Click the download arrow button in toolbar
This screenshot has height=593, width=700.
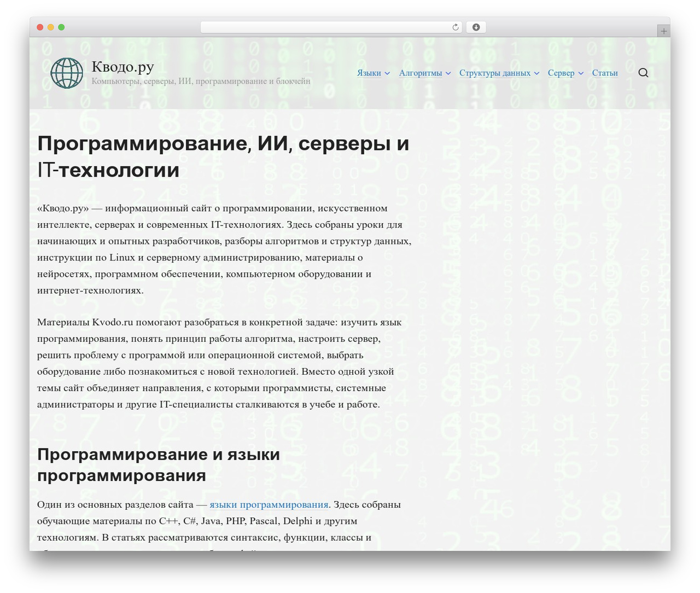click(476, 27)
